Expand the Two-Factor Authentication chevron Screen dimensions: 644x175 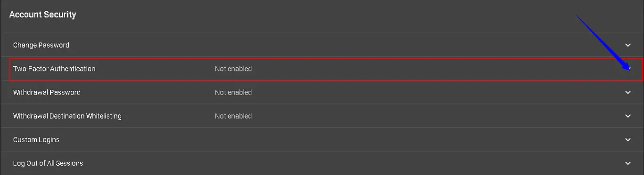pos(628,69)
